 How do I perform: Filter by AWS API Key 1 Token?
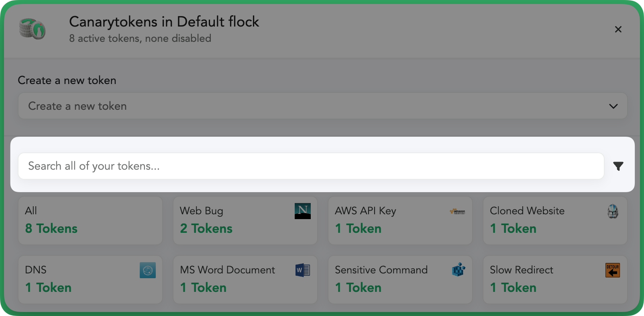(x=400, y=220)
